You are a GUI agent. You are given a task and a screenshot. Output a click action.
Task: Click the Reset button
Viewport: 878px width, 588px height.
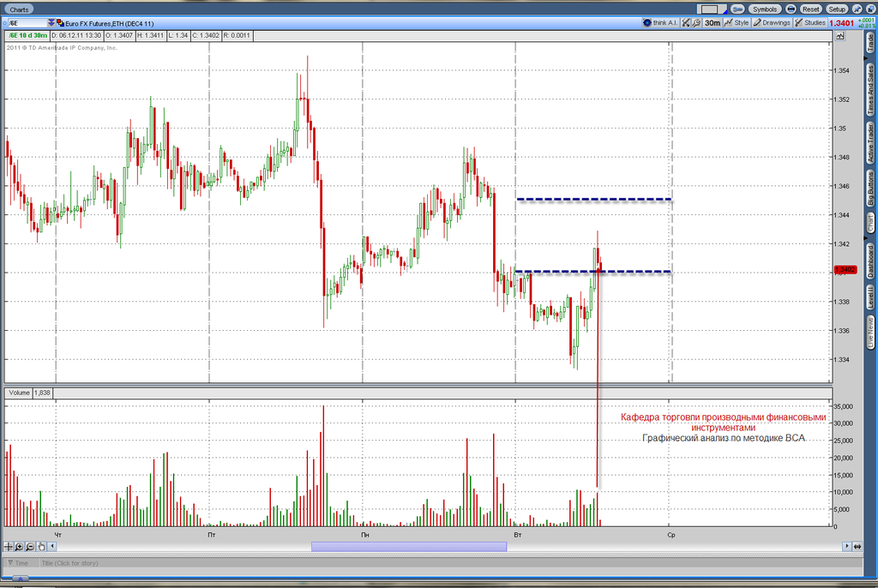[x=810, y=9]
